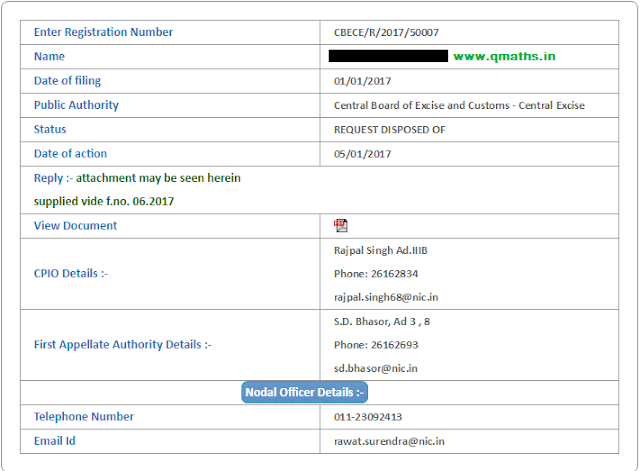The image size is (640, 471).
Task: Select telephone number 011-23092413
Action: [368, 417]
